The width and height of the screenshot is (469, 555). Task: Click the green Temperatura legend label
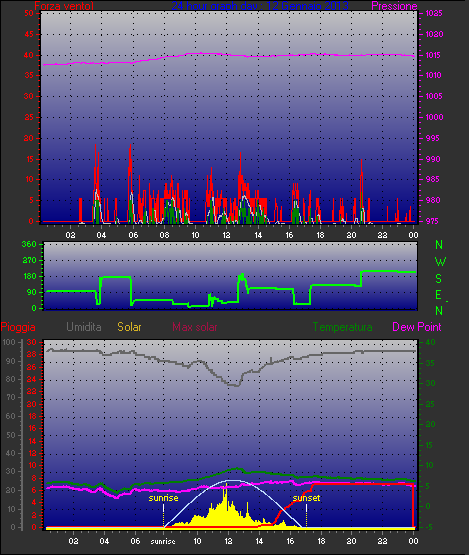tap(342, 327)
